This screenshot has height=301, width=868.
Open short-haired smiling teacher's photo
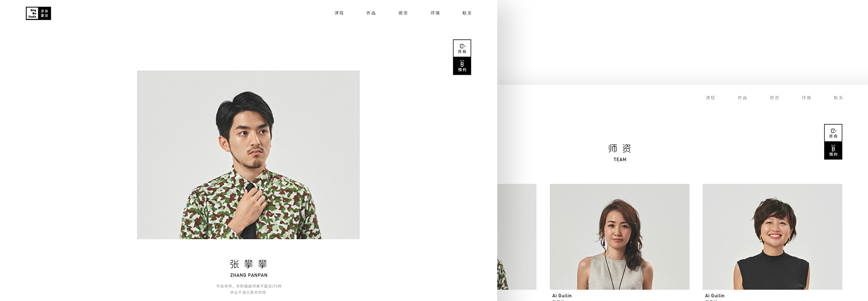coord(772,237)
